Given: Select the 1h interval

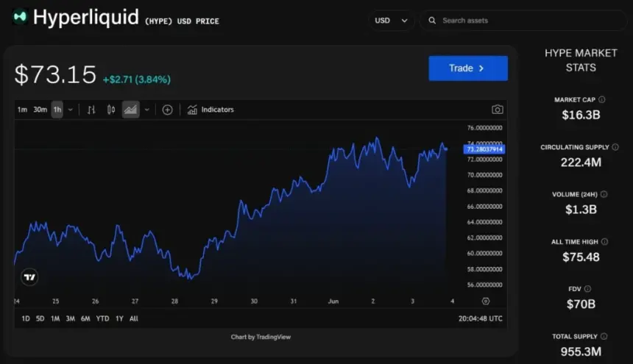Looking at the screenshot, I should click(x=57, y=110).
